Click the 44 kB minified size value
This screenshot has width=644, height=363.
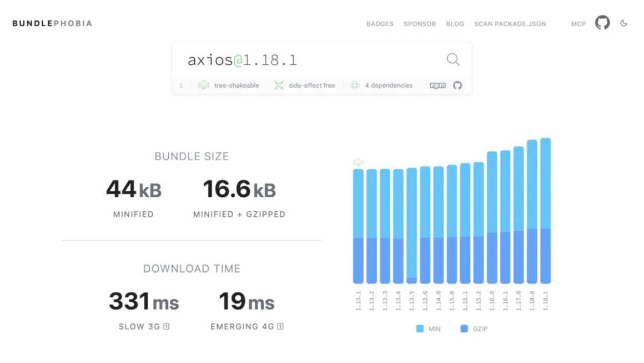point(133,189)
